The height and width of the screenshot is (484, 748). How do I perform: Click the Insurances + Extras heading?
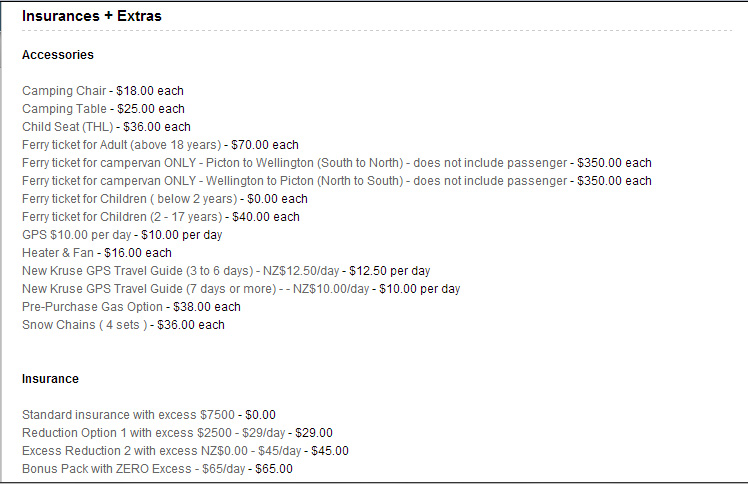(92, 16)
